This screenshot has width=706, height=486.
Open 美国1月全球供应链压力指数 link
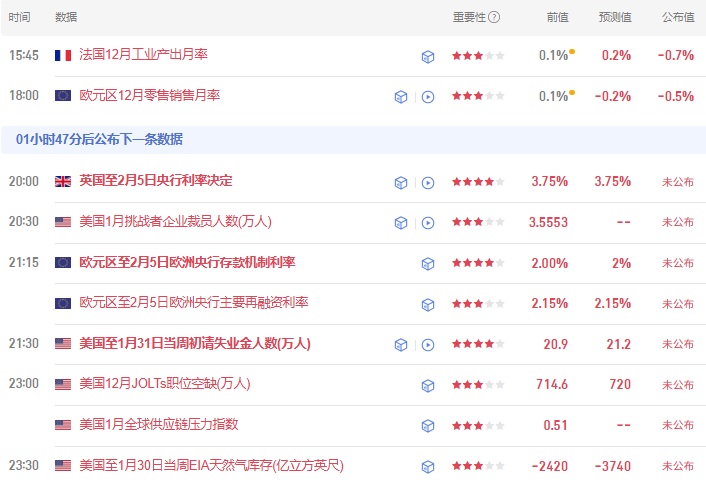(x=158, y=424)
